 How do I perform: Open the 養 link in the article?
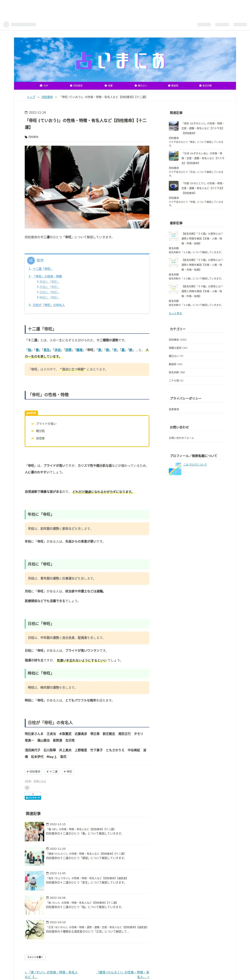click(38, 350)
